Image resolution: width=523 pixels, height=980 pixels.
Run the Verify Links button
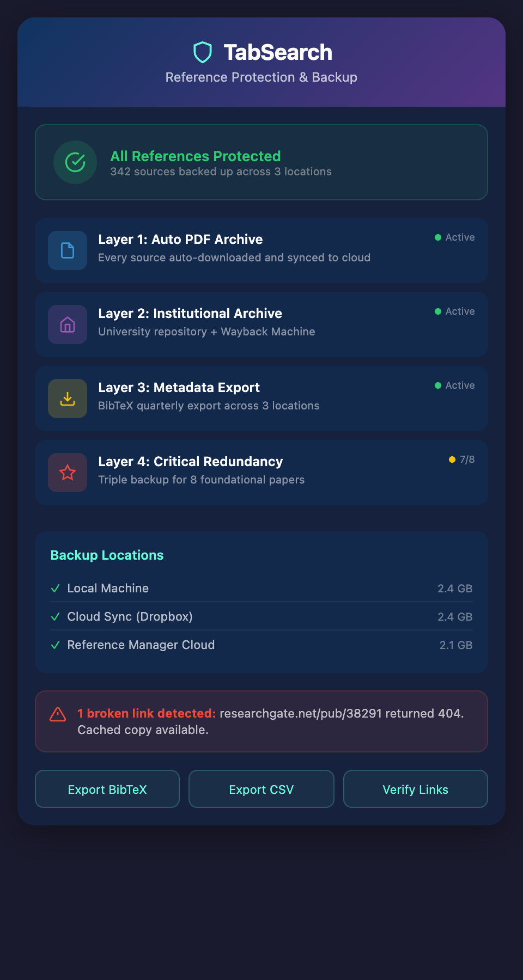tap(415, 789)
